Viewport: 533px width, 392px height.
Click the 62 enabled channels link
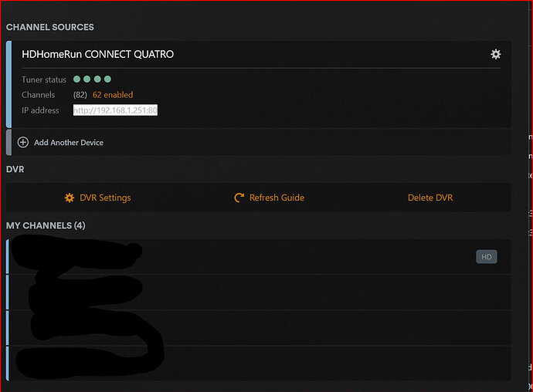pos(113,95)
